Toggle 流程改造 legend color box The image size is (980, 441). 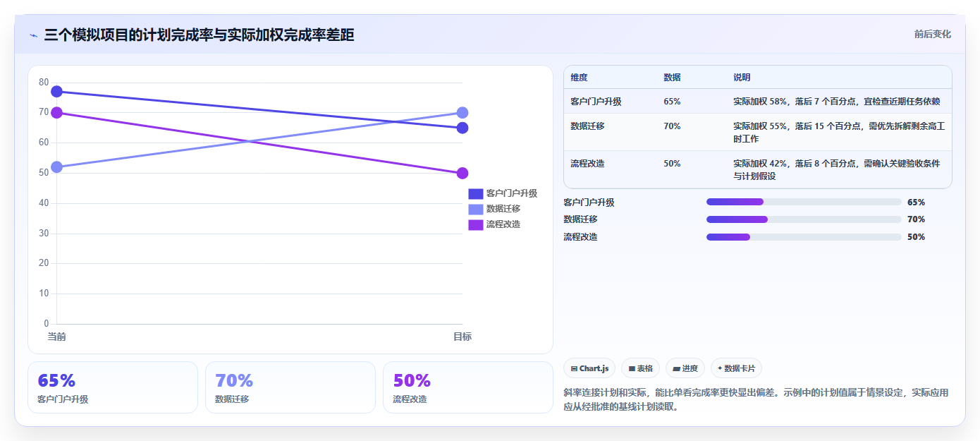pyautogui.click(x=476, y=224)
